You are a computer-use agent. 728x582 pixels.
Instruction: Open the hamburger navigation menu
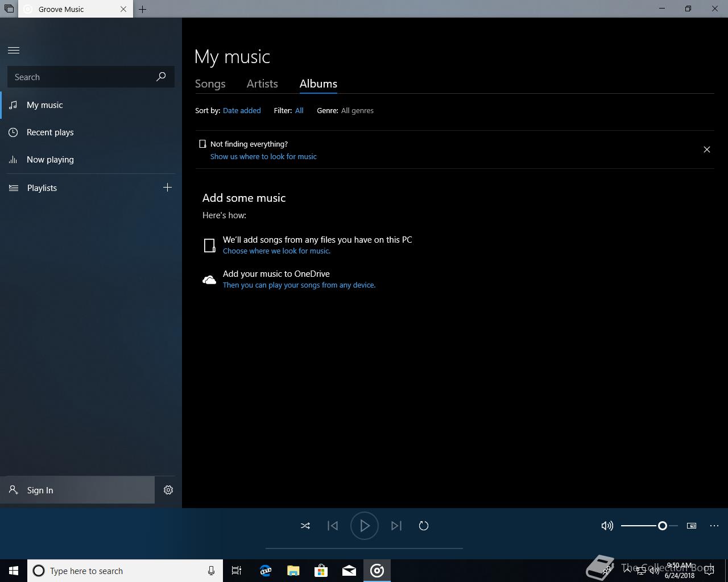14,50
